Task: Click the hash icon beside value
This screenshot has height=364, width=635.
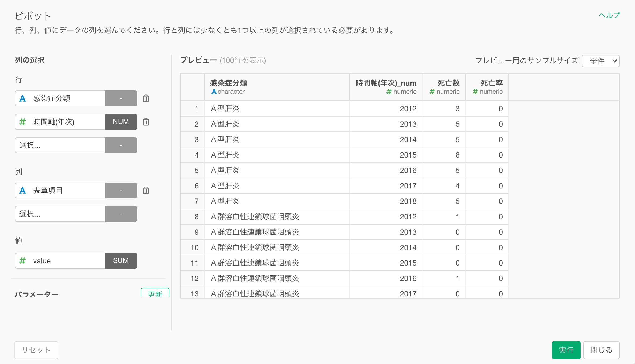Action: coord(22,261)
